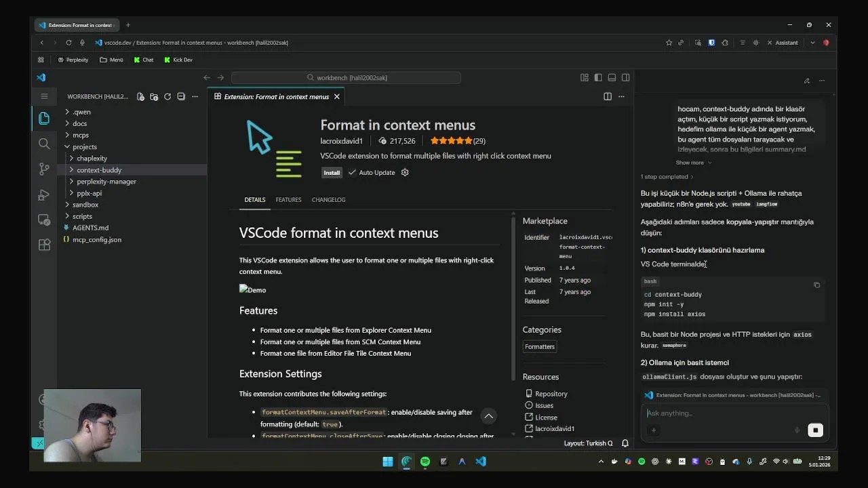Install the Format in context menus extension
The height and width of the screenshot is (488, 868).
(x=332, y=172)
